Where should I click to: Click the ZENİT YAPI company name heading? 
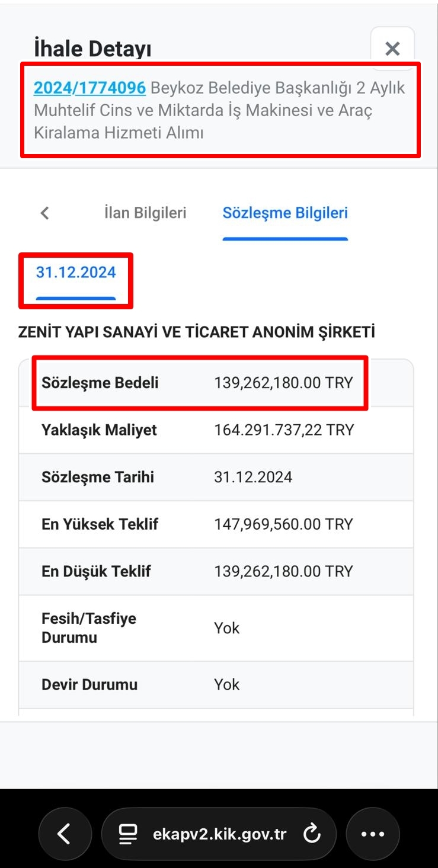coord(197,332)
